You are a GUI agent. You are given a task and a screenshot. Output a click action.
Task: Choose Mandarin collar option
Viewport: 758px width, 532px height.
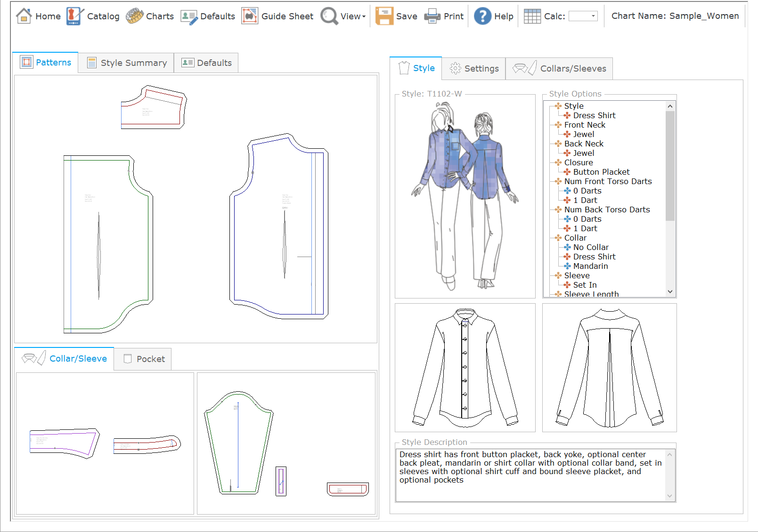tap(590, 266)
